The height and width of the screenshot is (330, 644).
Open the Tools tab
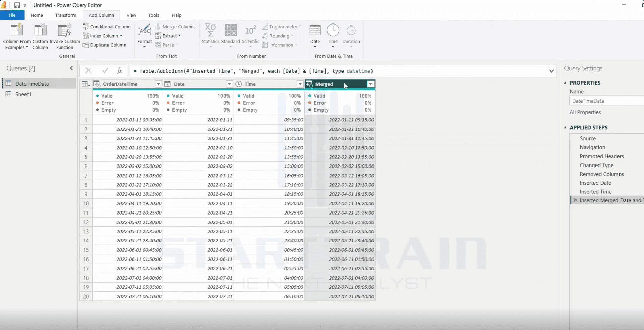point(154,15)
